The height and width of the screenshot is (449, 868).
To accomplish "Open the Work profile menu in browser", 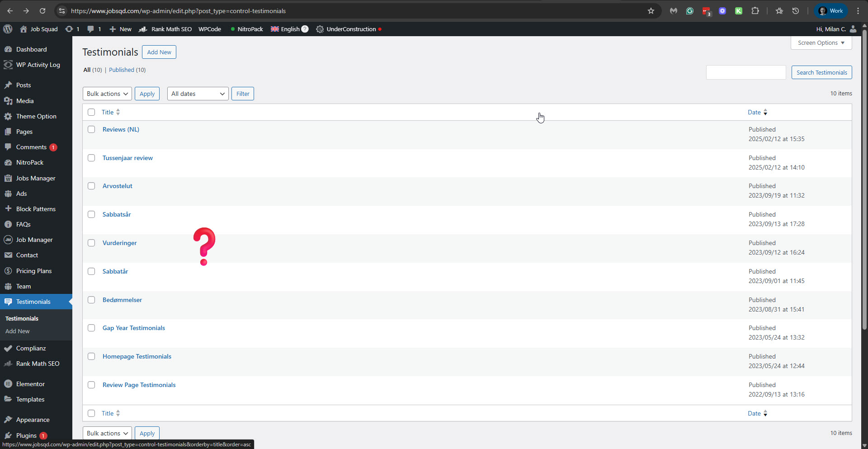I will (831, 11).
